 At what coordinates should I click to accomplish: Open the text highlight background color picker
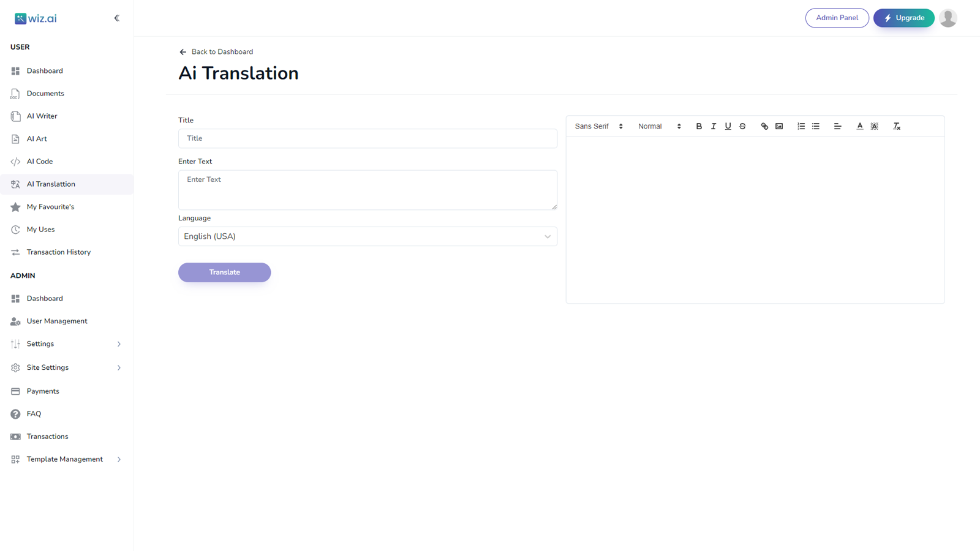pyautogui.click(x=874, y=126)
